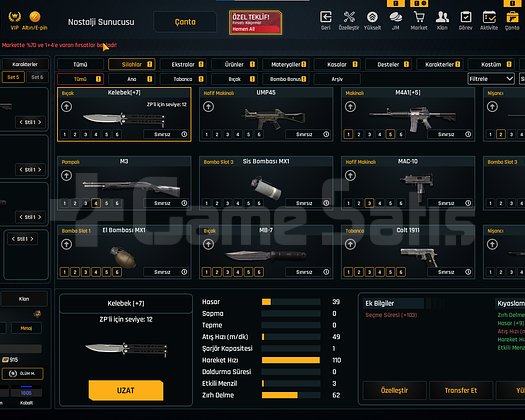Select the Ana weapon sub-tab
Screen dimensions: 525x420
coord(132,79)
